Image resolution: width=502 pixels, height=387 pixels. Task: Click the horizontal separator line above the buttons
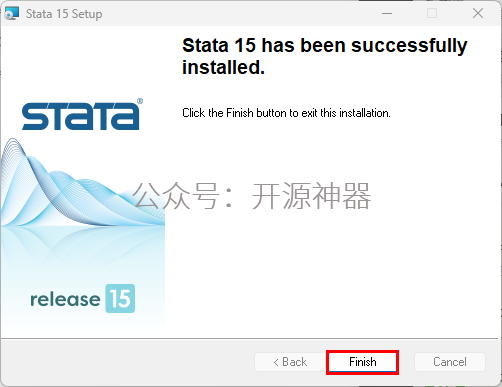pyautogui.click(x=249, y=338)
